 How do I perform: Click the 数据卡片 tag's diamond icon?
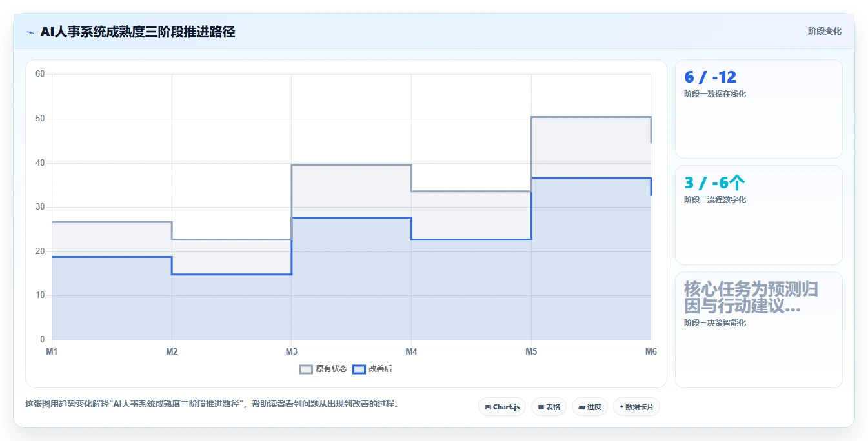[x=621, y=407]
